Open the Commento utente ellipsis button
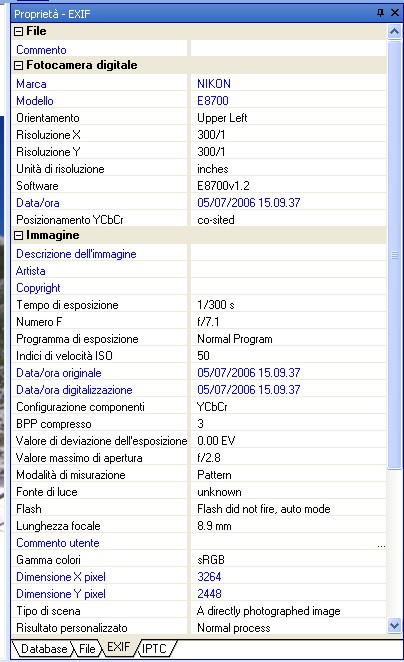This screenshot has height=662, width=404. tap(381, 545)
